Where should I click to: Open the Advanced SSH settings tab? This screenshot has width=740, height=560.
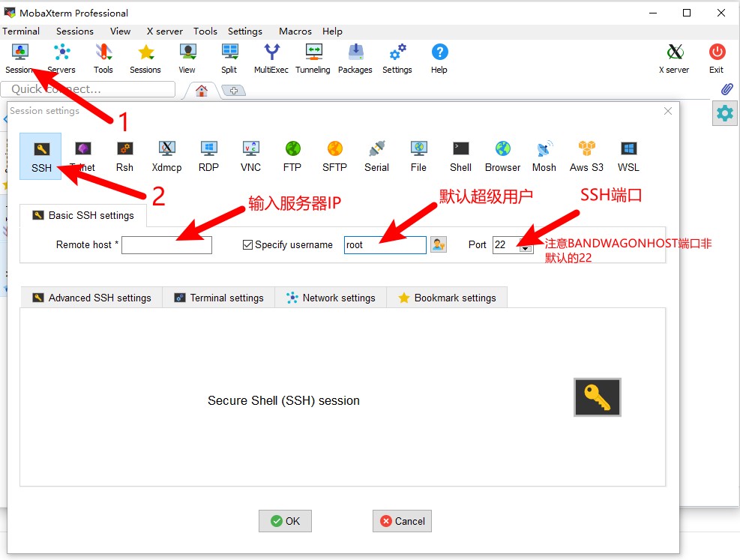[x=91, y=298]
